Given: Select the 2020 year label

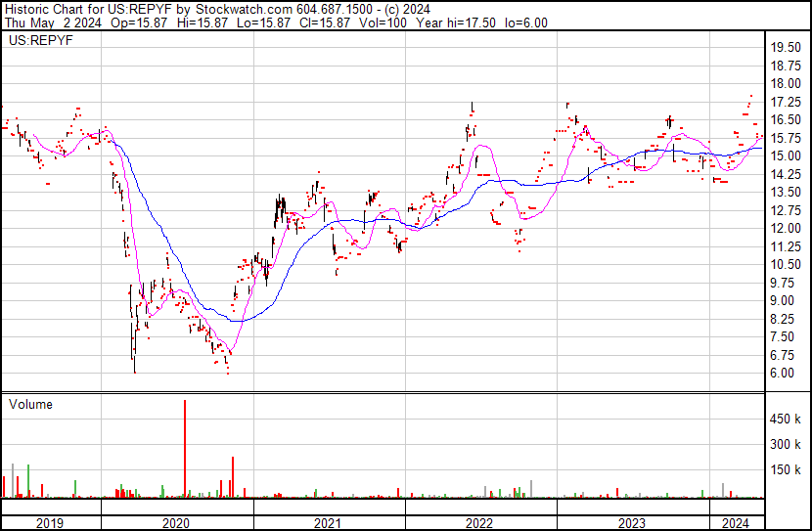Looking at the screenshot, I should click(x=176, y=523).
